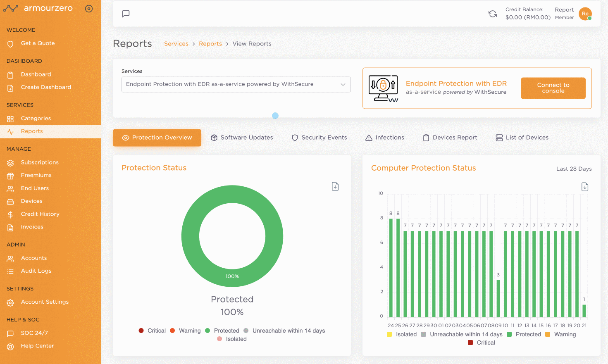Image resolution: width=608 pixels, height=364 pixels.
Task: Click the armourzero logo in the sidebar
Action: point(38,8)
